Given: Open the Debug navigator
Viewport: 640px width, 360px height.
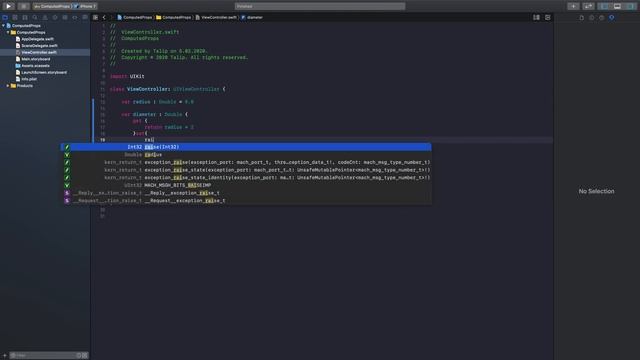Looking at the screenshot, I should click(x=65, y=18).
